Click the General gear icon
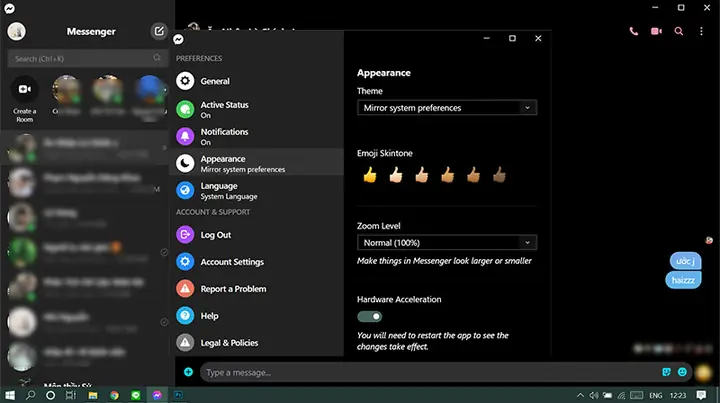Image resolution: width=720 pixels, height=403 pixels. coord(185,81)
